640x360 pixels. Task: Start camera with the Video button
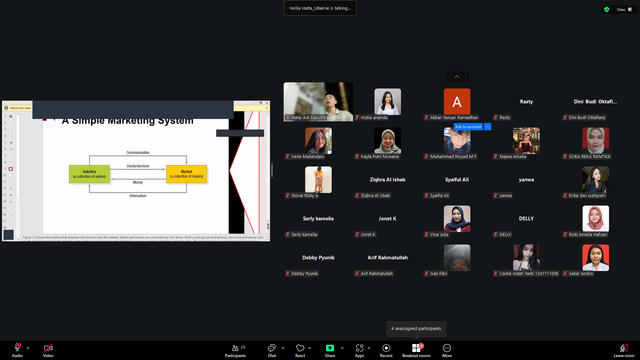(x=48, y=350)
